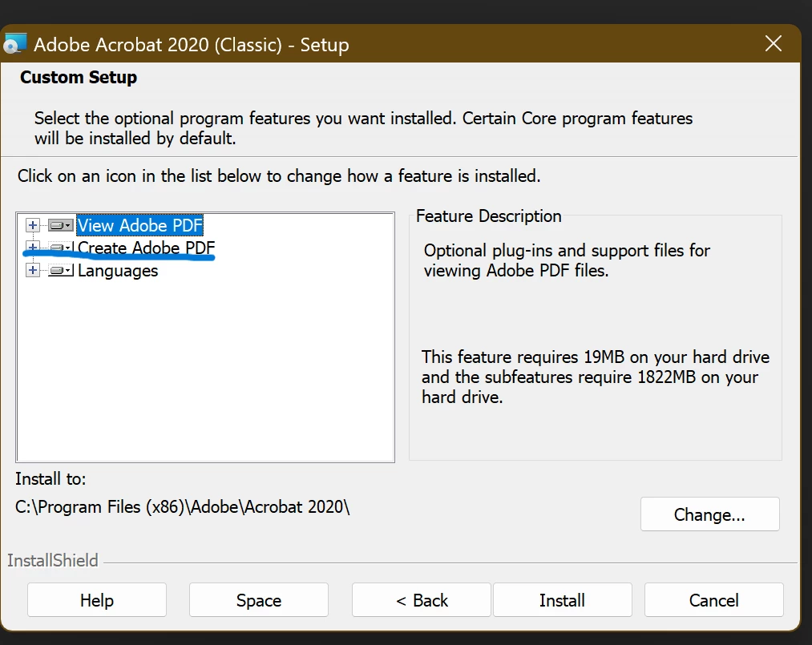Check disk Space requirements
This screenshot has height=645, width=812.
tap(259, 600)
